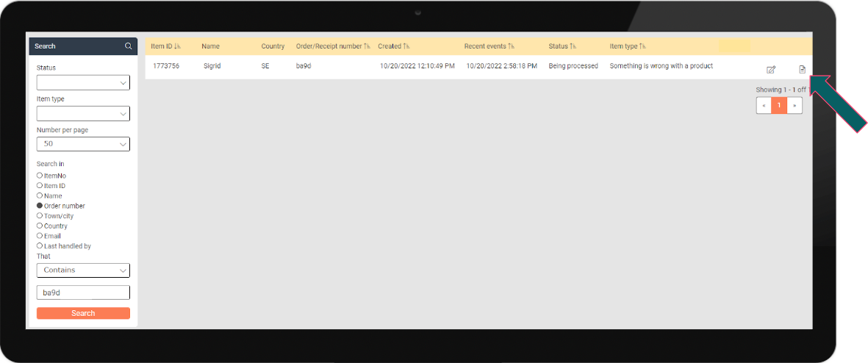Click the orange Search button

pyautogui.click(x=83, y=313)
